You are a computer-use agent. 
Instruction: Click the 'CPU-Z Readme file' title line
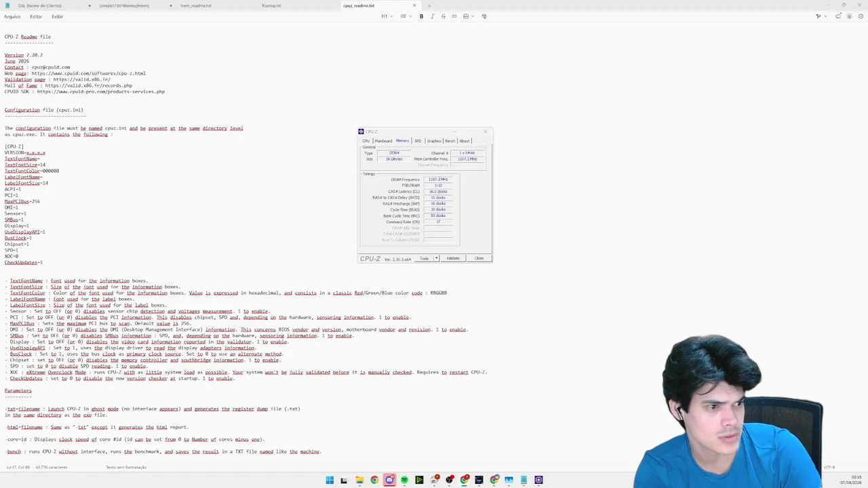pos(28,37)
